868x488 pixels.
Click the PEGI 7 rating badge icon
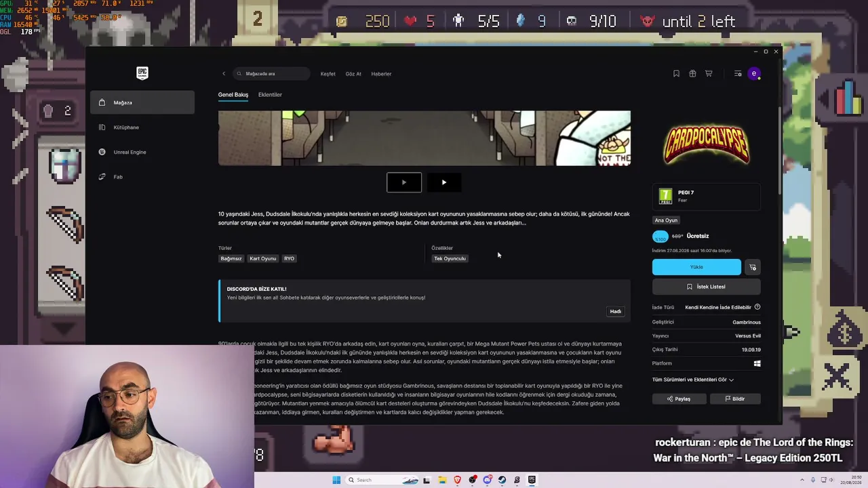666,197
